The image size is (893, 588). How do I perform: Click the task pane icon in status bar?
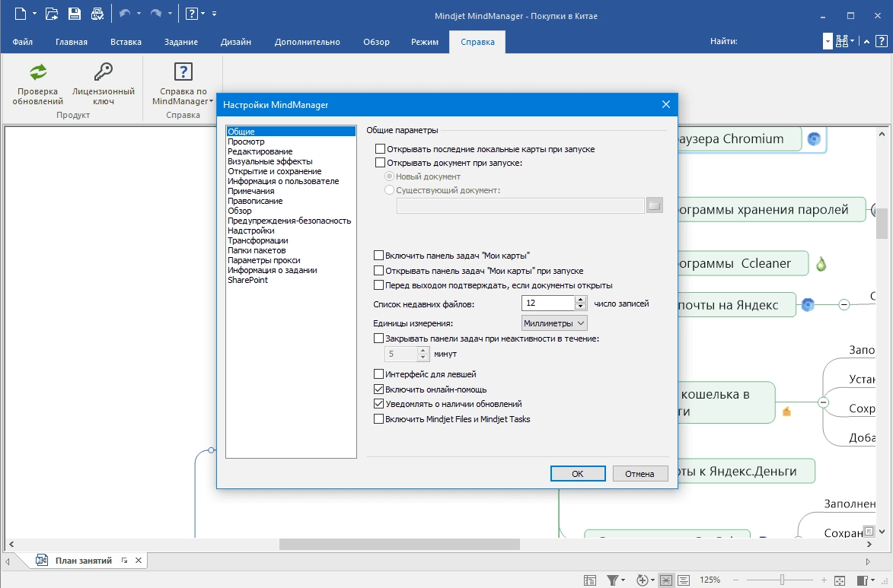[x=863, y=580]
